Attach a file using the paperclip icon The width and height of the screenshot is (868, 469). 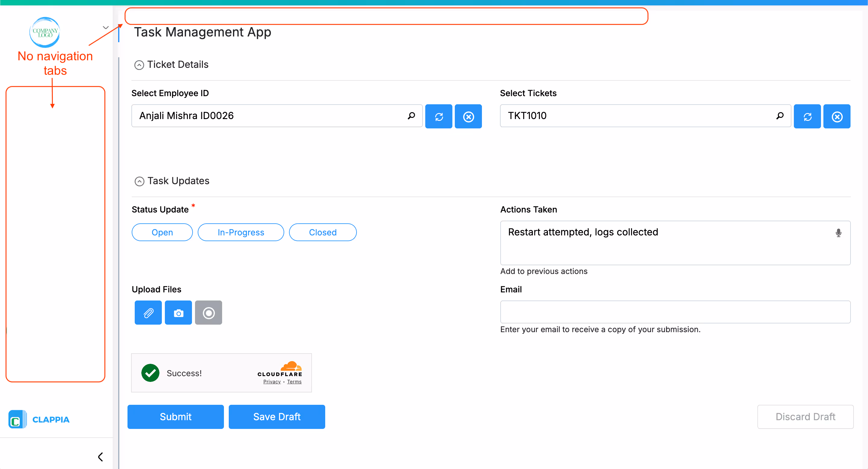pyautogui.click(x=148, y=312)
